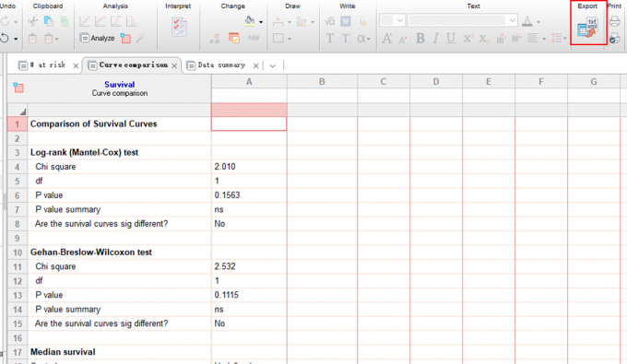Image resolution: width=627 pixels, height=364 pixels.
Task: Click the Print preview icon under Print
Action: [x=615, y=39]
